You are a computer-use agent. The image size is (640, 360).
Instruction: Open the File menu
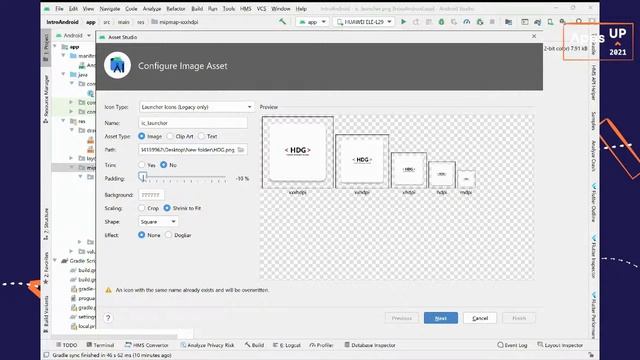59,9
